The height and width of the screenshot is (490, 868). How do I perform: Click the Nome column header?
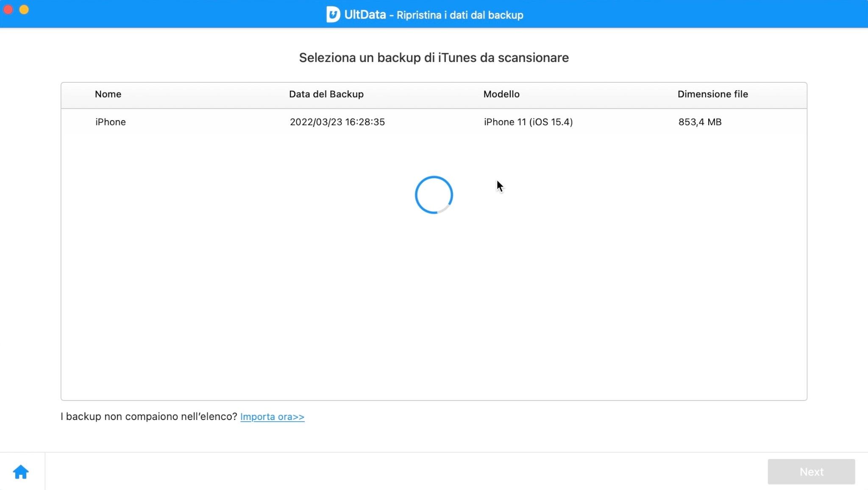[x=108, y=94]
